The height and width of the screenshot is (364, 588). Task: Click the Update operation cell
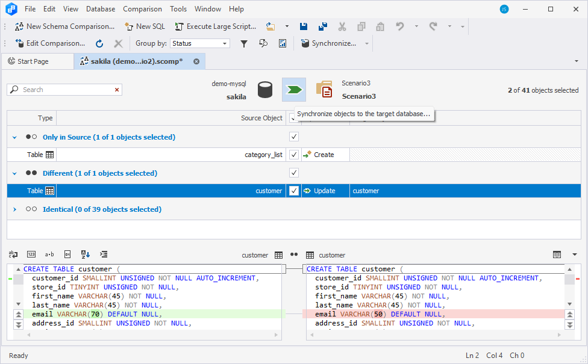click(325, 191)
